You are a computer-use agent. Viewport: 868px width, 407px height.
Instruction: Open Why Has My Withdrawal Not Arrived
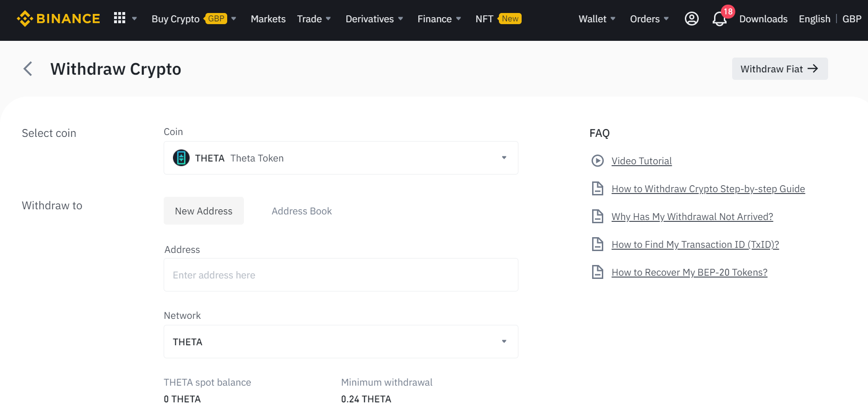(x=692, y=216)
